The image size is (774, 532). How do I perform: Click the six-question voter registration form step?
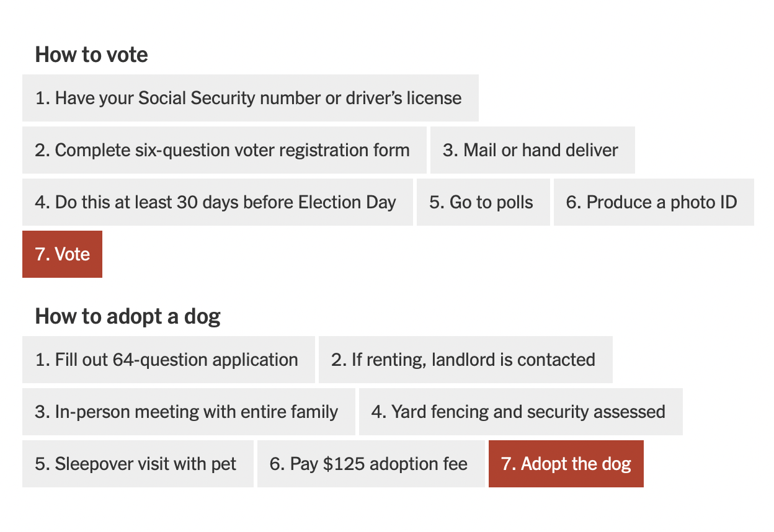(x=225, y=150)
